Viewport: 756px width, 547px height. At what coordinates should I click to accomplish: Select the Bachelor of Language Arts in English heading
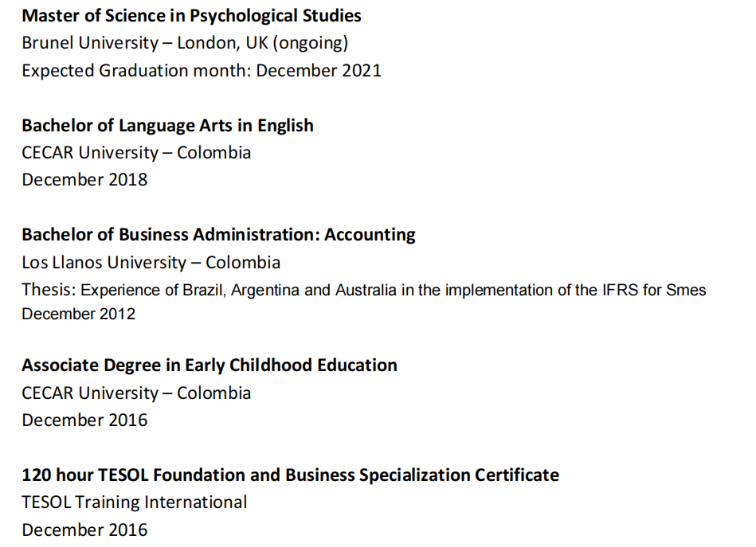[167, 125]
